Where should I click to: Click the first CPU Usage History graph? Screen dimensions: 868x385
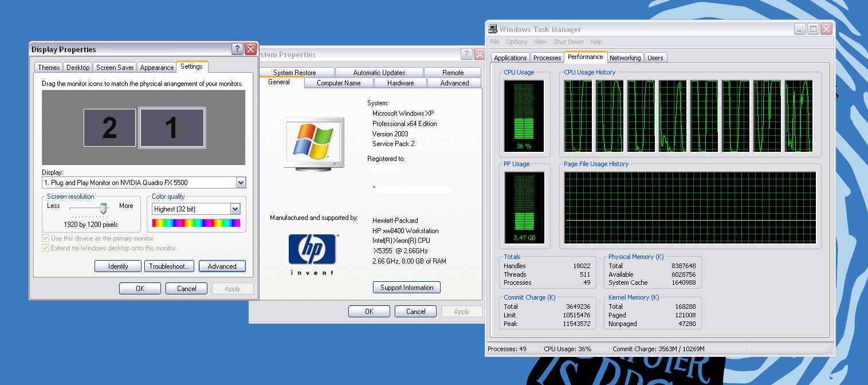point(578,116)
